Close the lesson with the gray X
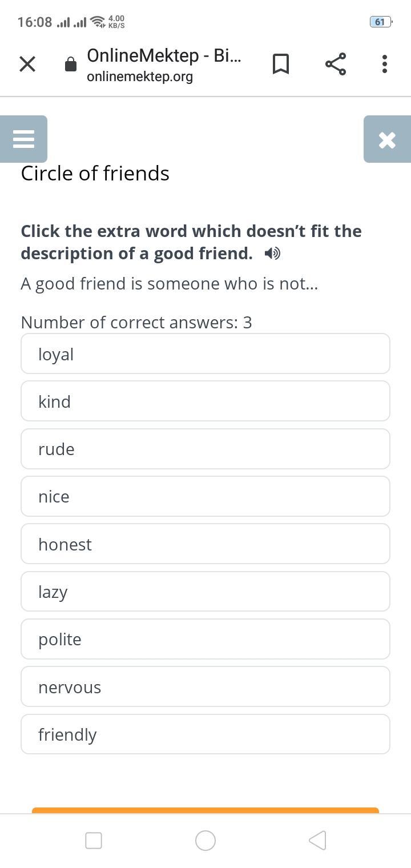 387,140
